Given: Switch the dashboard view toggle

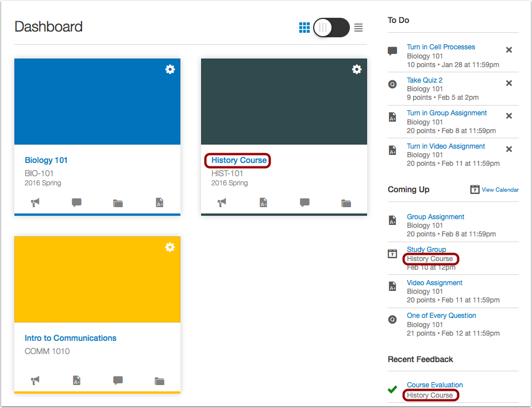Looking at the screenshot, I should (x=331, y=27).
